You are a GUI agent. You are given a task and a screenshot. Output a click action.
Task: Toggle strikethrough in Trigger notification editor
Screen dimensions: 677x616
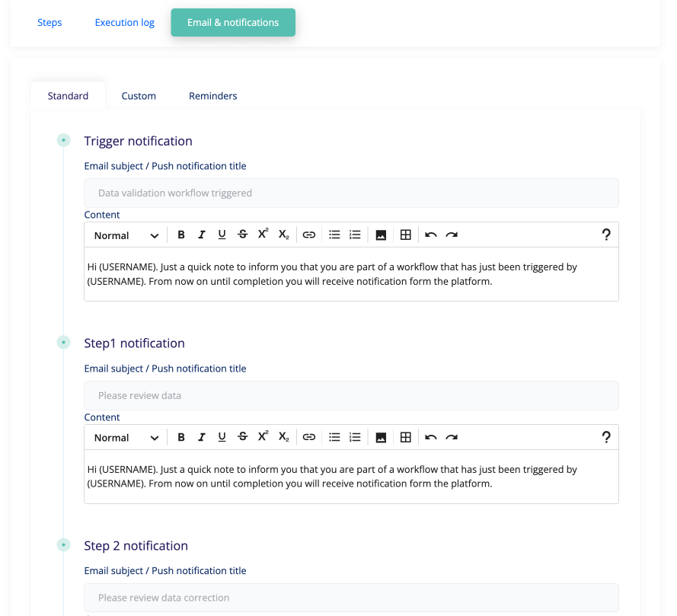(243, 235)
